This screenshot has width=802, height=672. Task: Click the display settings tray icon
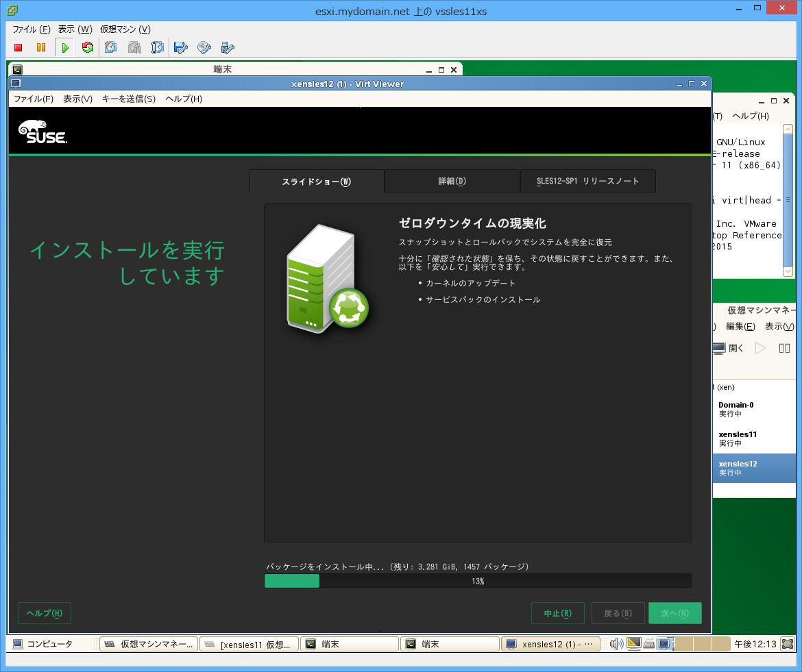point(634,644)
